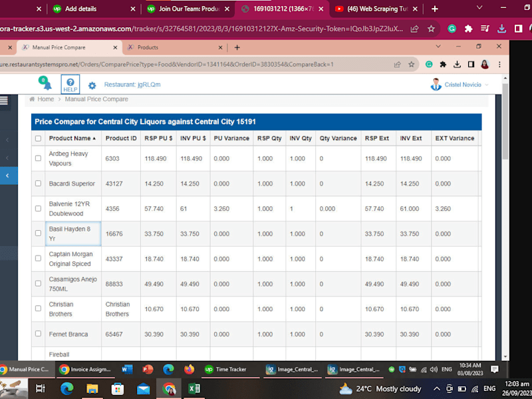Open inner browser extensions puzzle icon
This screenshot has width=532, height=399.
coord(443,65)
